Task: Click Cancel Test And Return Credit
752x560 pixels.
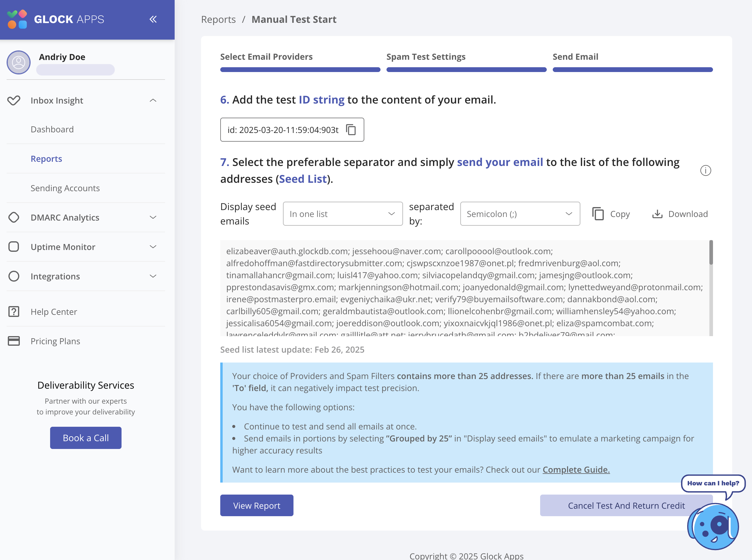Action: (626, 505)
